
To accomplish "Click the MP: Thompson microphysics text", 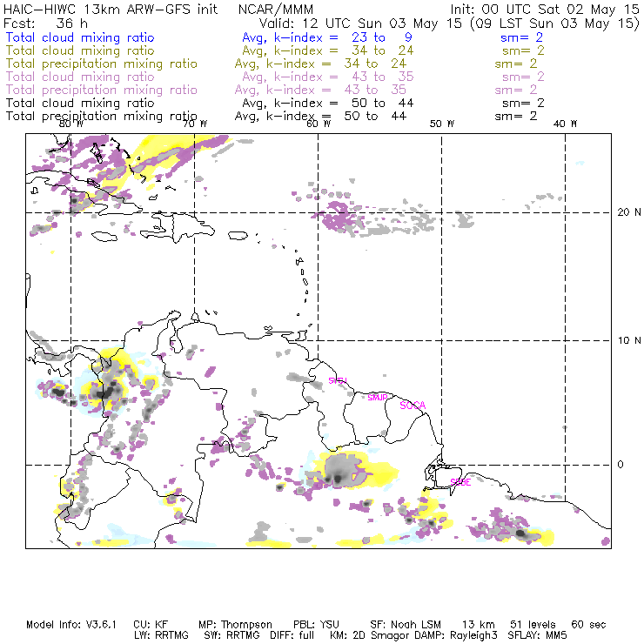I will (235, 625).
